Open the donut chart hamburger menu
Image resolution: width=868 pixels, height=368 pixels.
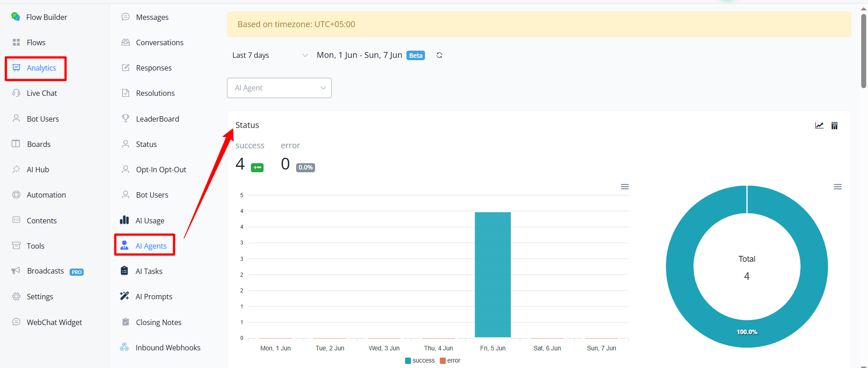click(838, 187)
